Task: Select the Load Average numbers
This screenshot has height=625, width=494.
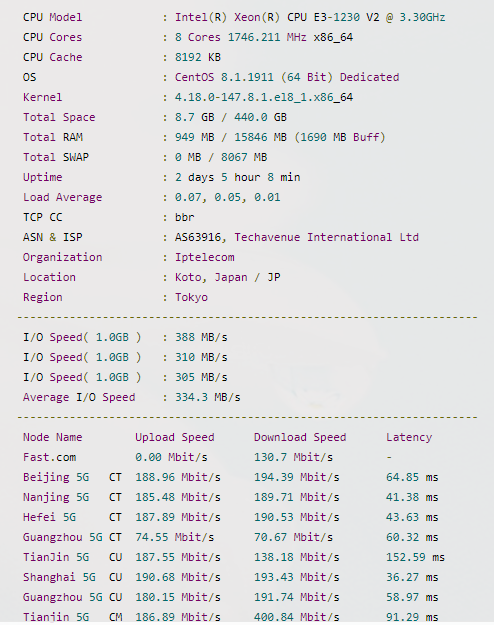Action: (227, 197)
